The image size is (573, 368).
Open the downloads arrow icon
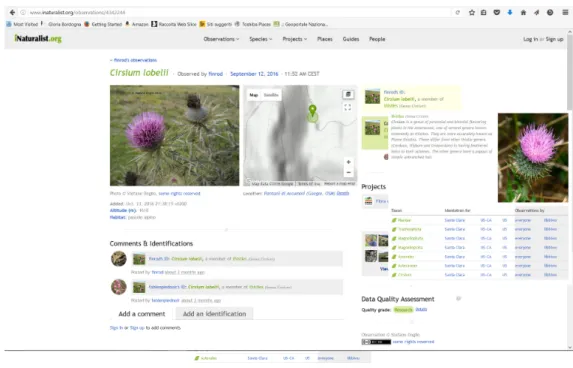click(510, 12)
